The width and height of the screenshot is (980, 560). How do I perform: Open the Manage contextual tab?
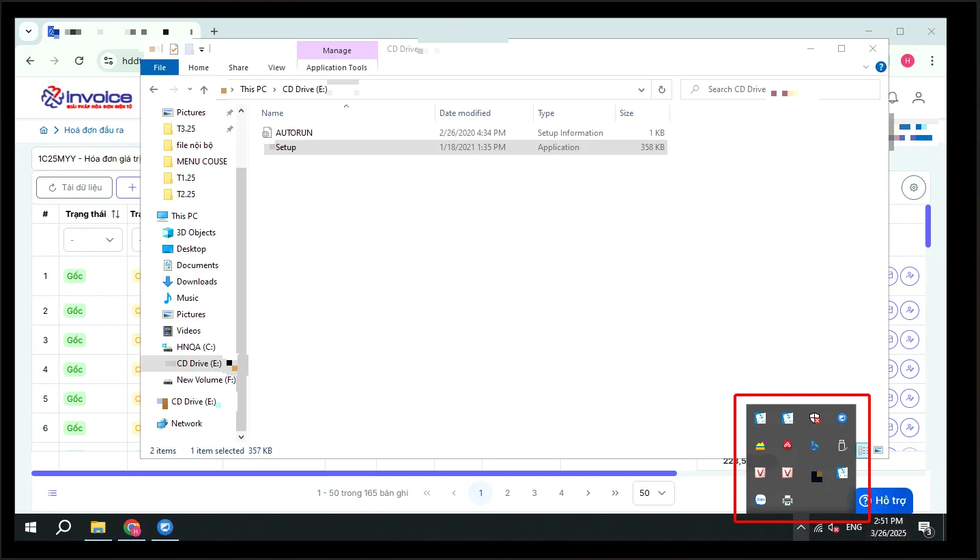pyautogui.click(x=337, y=50)
